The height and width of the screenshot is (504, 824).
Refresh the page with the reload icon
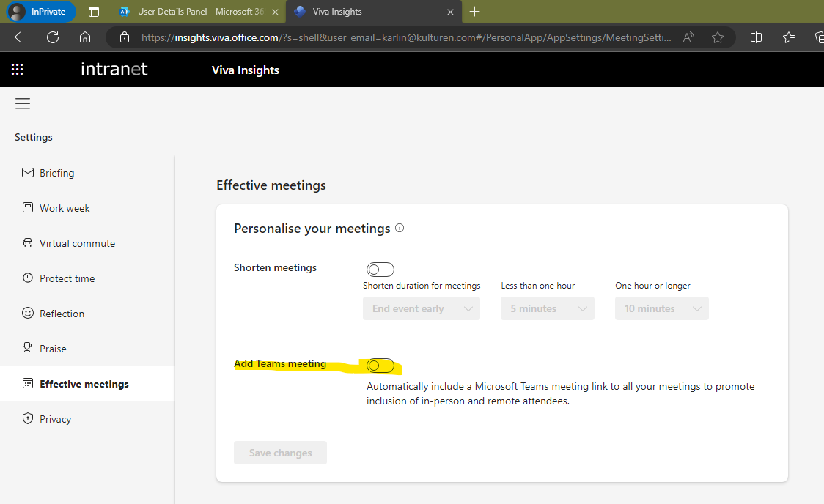coord(53,37)
